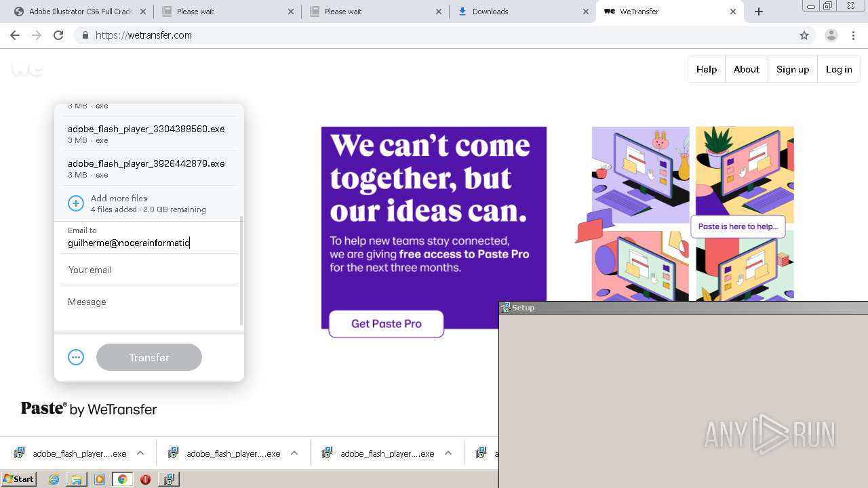Open the Chrome profile avatar icon
The image size is (868, 488).
(831, 35)
